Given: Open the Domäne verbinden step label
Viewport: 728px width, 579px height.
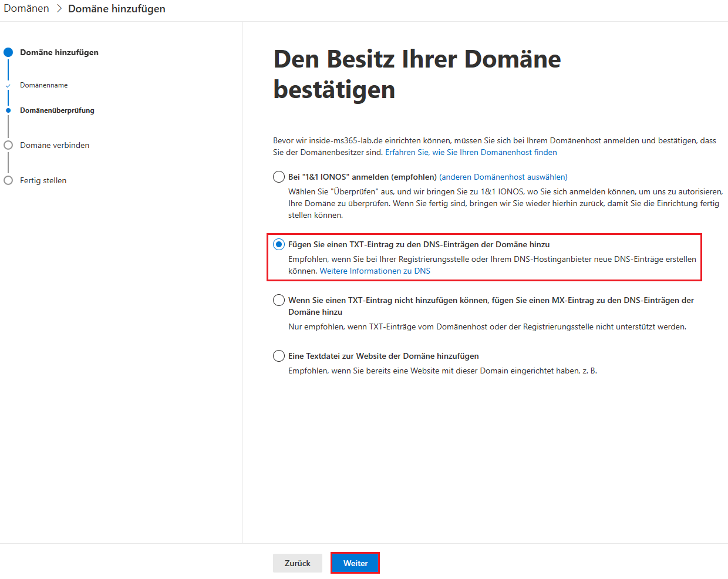Looking at the screenshot, I should (55, 145).
